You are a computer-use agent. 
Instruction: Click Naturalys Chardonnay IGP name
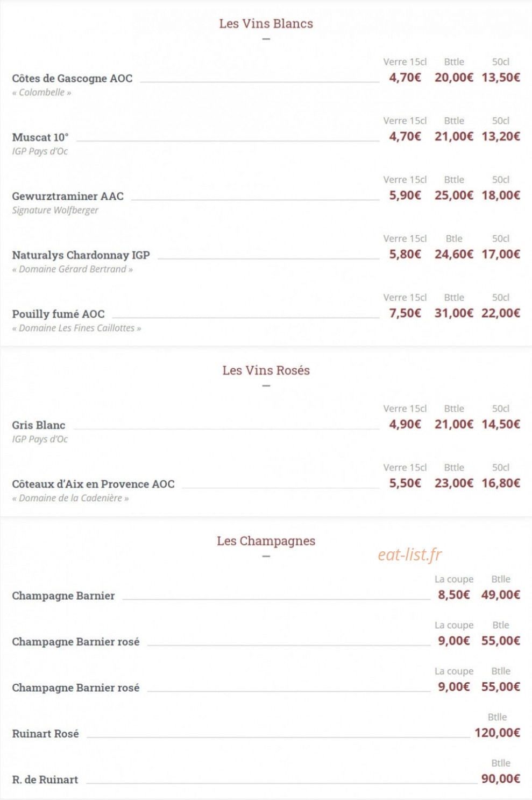(81, 255)
